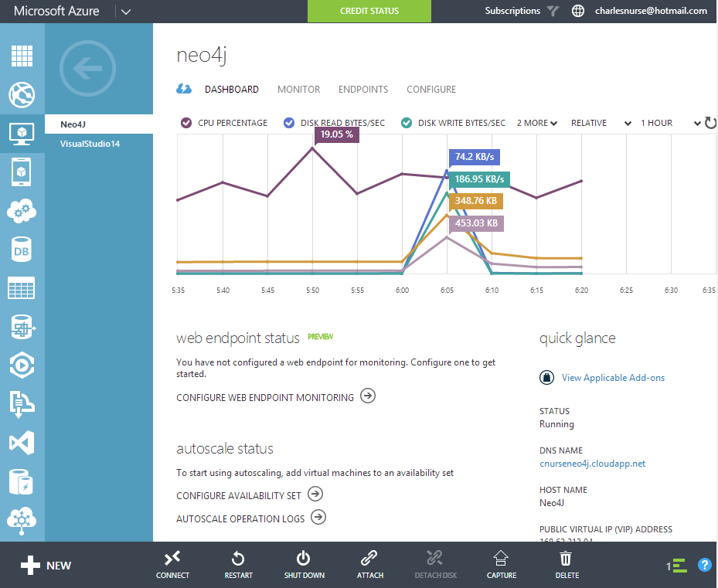The height and width of the screenshot is (588, 718).
Task: Open SQL Databases DB icon in sidebar
Action: [x=22, y=250]
